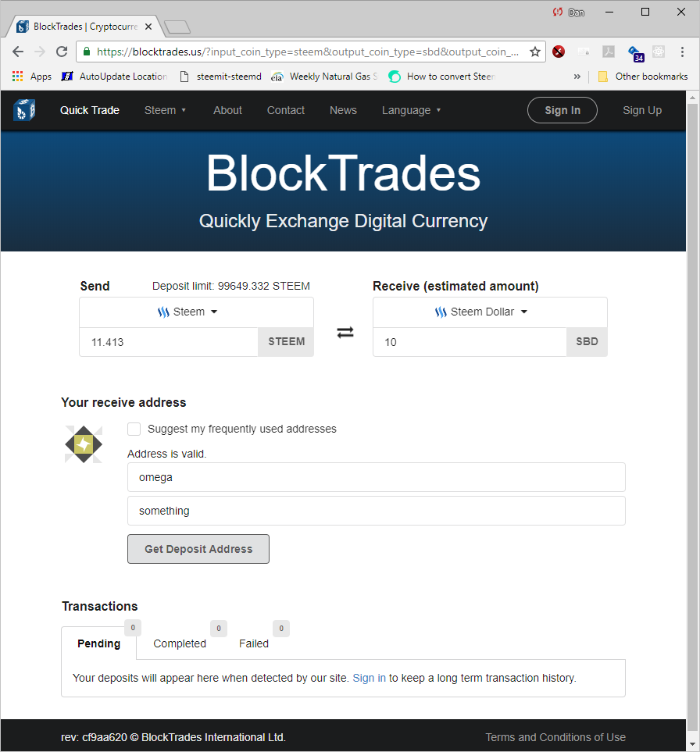Expand the Steem navigation menu
The width and height of the screenshot is (700, 752).
click(165, 110)
